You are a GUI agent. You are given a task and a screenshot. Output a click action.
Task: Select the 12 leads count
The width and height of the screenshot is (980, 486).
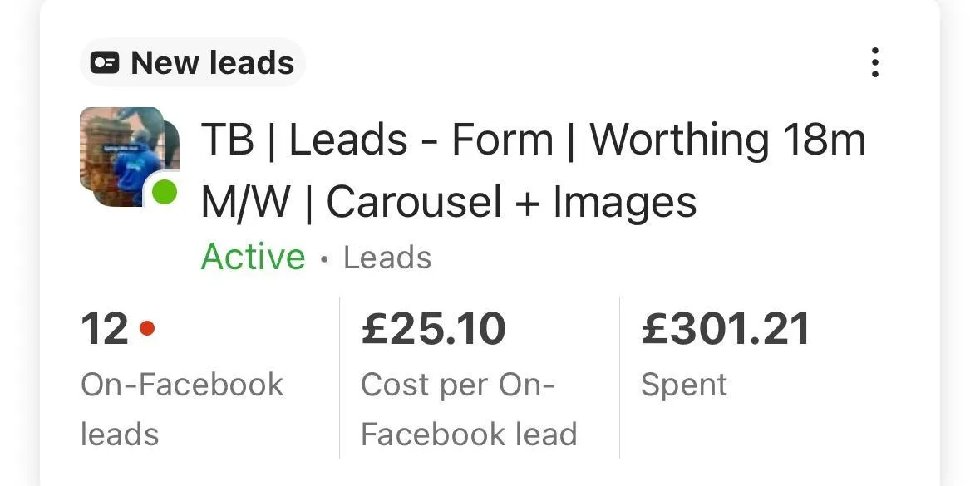pyautogui.click(x=105, y=329)
